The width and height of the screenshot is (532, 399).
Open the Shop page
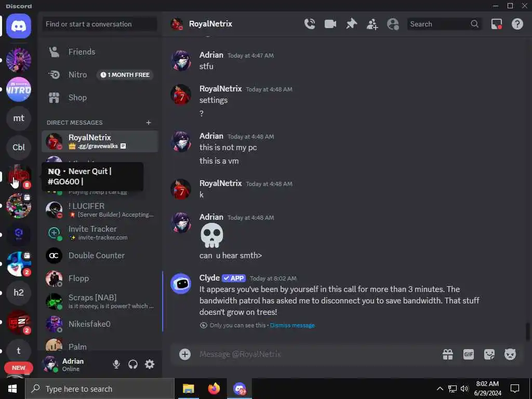(99, 98)
